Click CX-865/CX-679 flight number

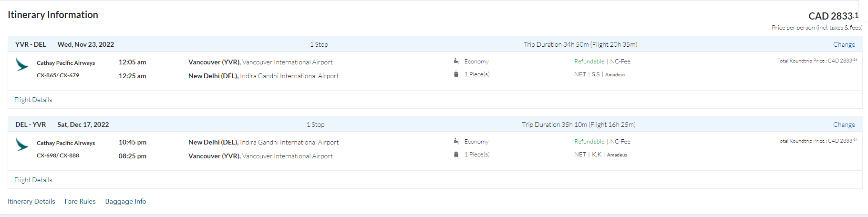click(x=58, y=75)
